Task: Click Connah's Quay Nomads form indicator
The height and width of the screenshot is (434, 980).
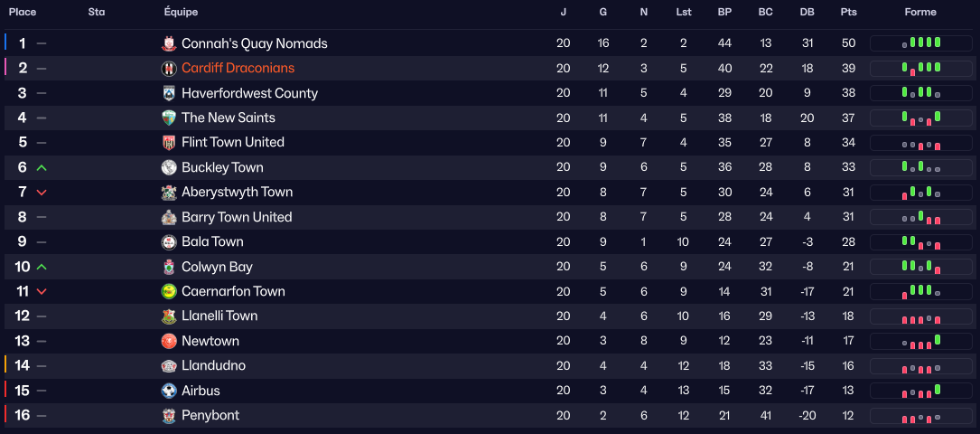Action: tap(921, 43)
